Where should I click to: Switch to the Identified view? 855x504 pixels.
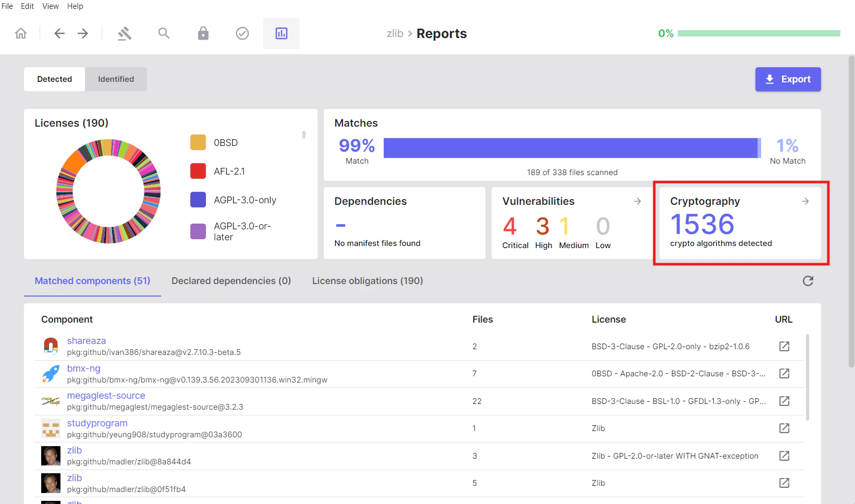[116, 79]
